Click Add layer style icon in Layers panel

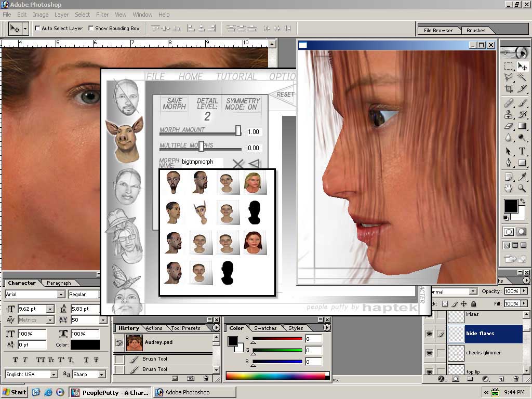(x=441, y=379)
